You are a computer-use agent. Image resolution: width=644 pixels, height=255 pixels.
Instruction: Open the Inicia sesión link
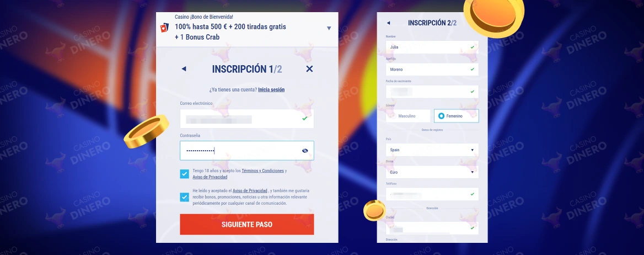(271, 89)
